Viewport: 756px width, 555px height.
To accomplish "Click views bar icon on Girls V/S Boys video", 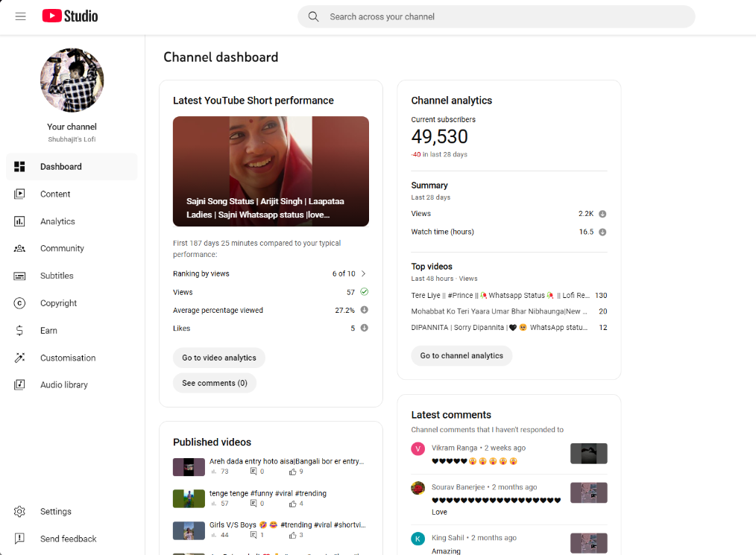I will tap(213, 535).
